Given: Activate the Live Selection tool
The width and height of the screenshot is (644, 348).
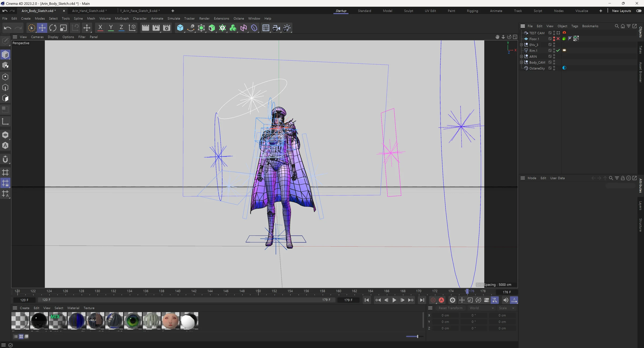Looking at the screenshot, I should [31, 28].
